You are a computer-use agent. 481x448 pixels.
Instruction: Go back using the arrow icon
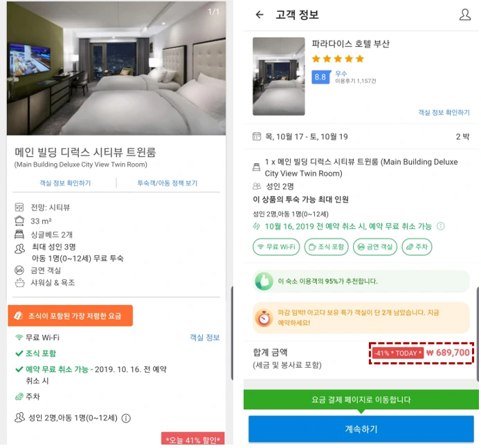(x=260, y=15)
